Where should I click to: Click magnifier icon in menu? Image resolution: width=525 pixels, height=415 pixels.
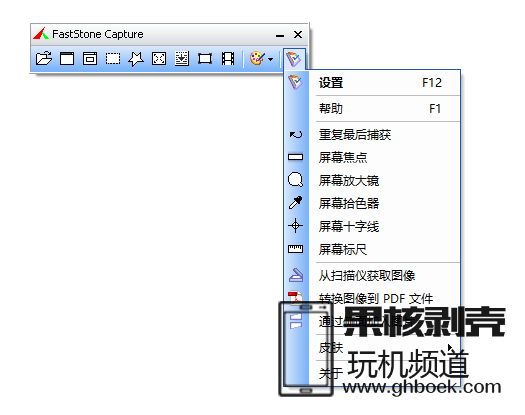pos(296,180)
